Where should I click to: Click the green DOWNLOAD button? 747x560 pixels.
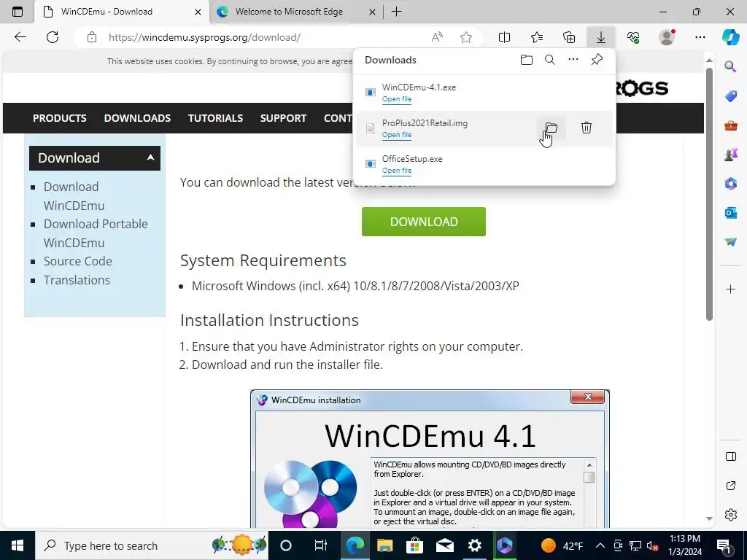click(424, 222)
